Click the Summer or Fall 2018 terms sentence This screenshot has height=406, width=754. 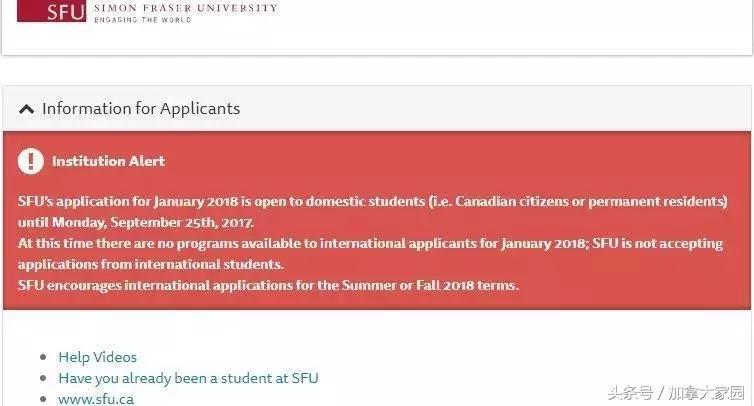pos(268,285)
